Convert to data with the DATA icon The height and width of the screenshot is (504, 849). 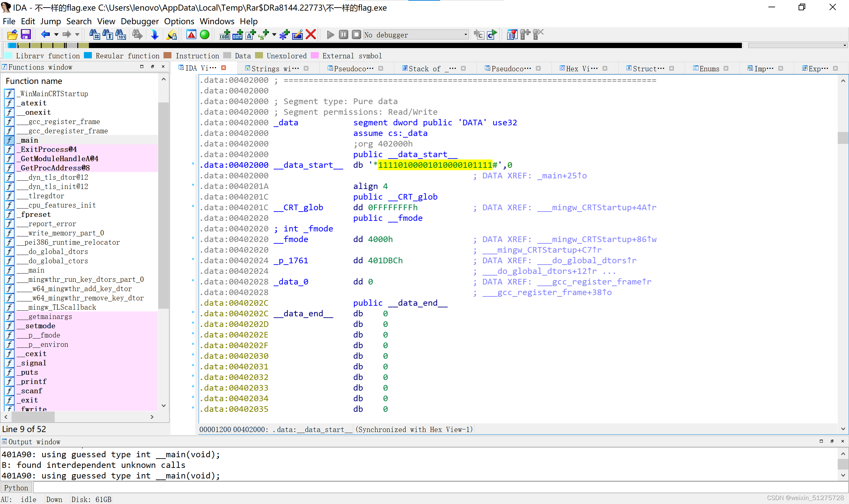tap(238, 34)
